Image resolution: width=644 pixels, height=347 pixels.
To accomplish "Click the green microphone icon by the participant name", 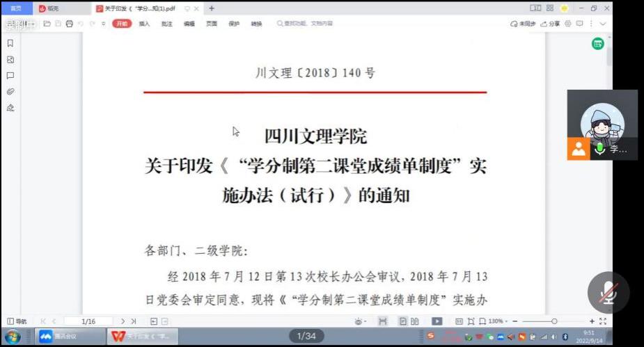I will click(x=599, y=149).
